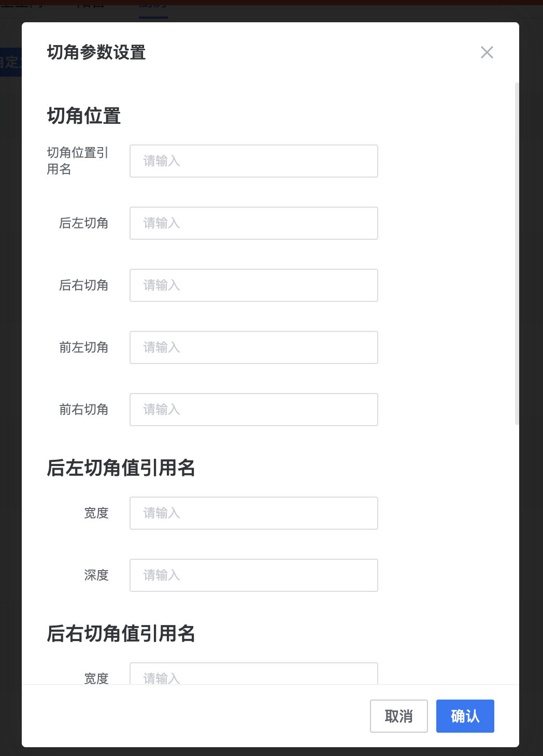The height and width of the screenshot is (756, 543).
Task: Click the 切角位置引用名 label
Action: pos(77,161)
